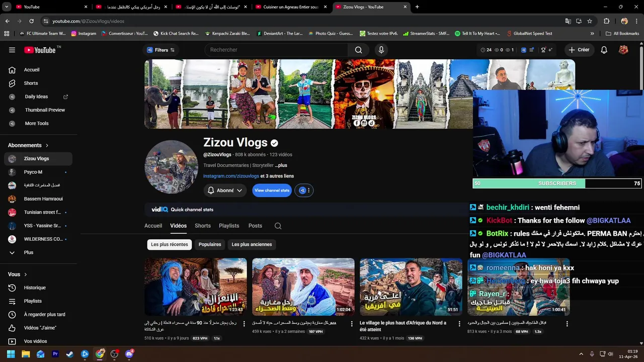The width and height of the screenshot is (644, 362).
Task: Toggle the vidIQ Filters button
Action: (x=160, y=50)
